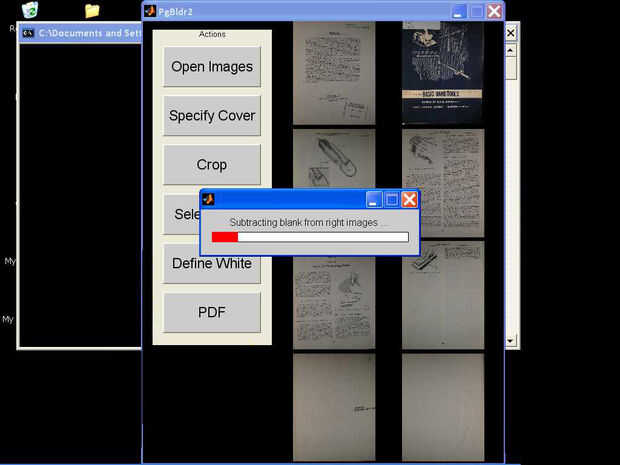Click the scrollbar up arrow
The width and height of the screenshot is (620, 465).
click(510, 50)
